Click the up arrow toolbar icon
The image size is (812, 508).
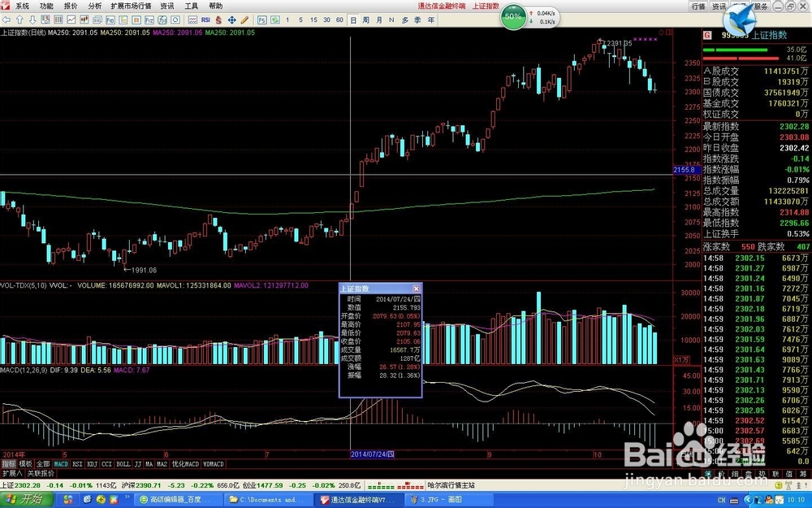tap(19, 20)
